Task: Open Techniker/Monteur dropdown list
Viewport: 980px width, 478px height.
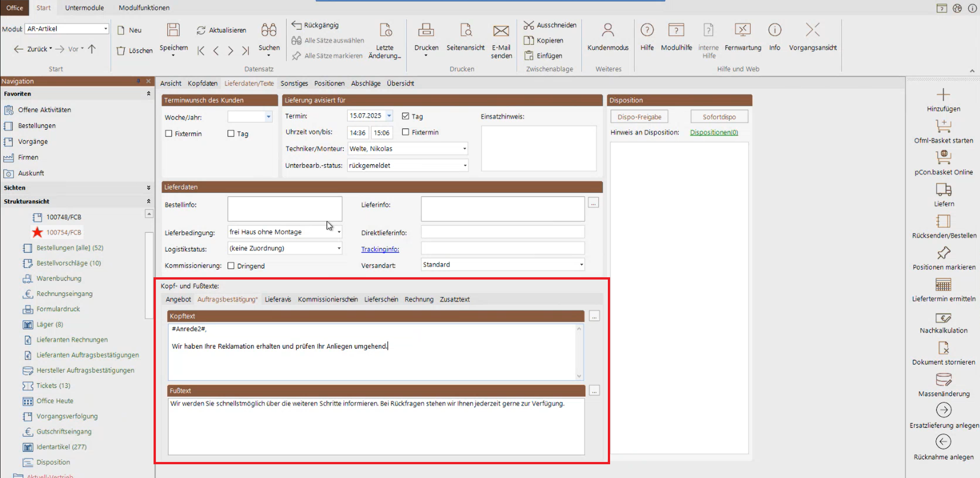Action: coord(464,149)
